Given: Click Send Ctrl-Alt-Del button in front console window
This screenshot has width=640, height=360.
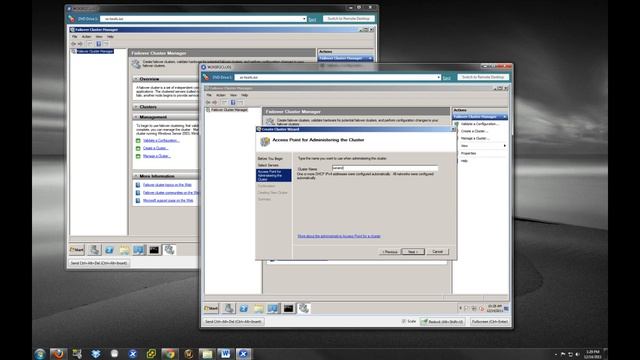Looking at the screenshot, I should click(233, 322).
